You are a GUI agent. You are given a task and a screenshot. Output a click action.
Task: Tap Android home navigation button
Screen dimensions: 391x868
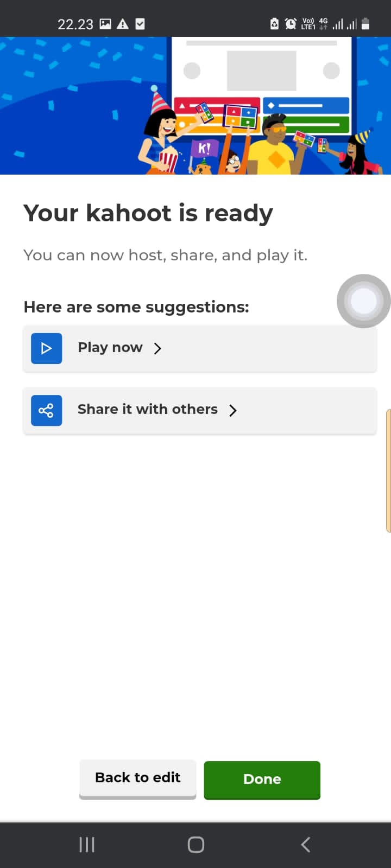(195, 844)
